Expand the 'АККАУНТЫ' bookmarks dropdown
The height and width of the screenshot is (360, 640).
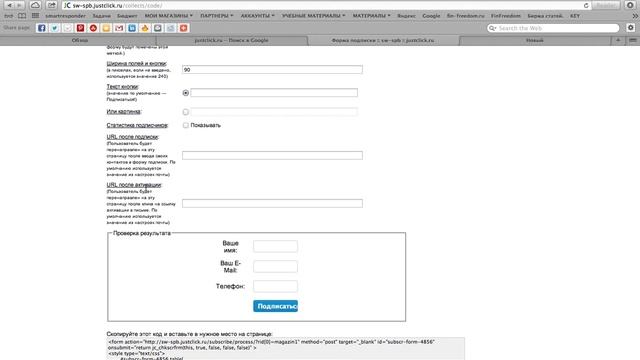[x=258, y=16]
